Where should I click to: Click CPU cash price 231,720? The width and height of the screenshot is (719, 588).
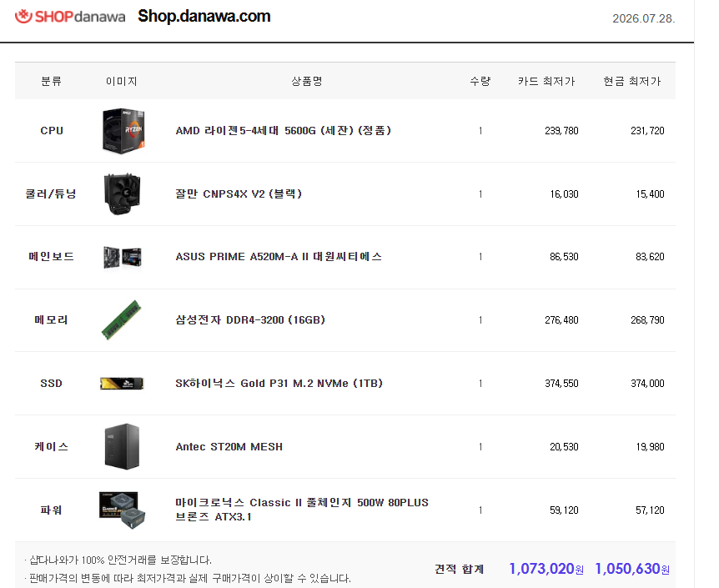pos(647,131)
